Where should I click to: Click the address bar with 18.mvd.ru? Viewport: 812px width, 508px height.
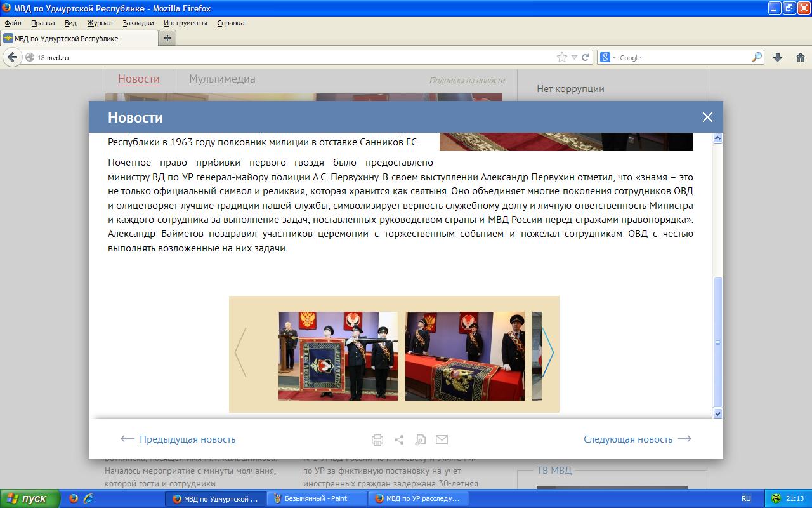pyautogui.click(x=292, y=57)
